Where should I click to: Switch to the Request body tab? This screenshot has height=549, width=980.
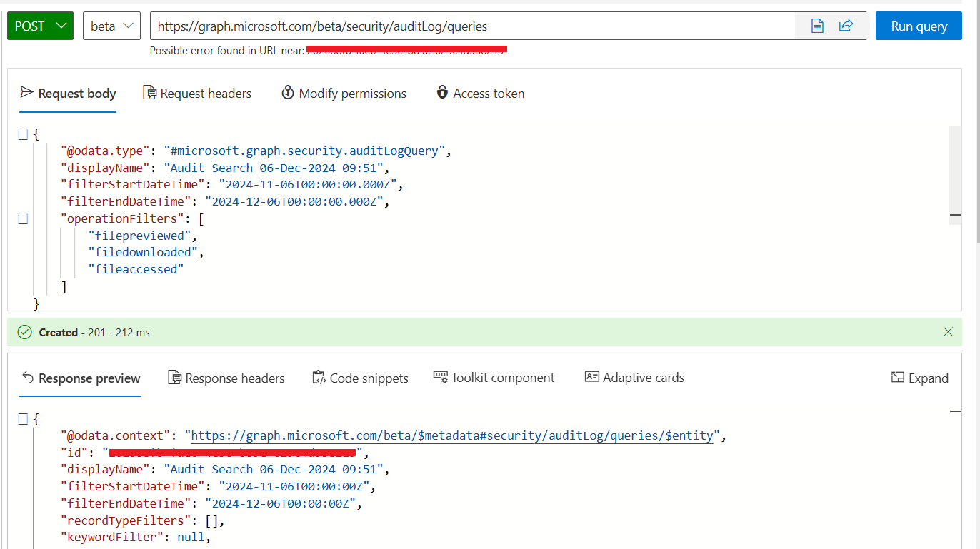pos(68,94)
